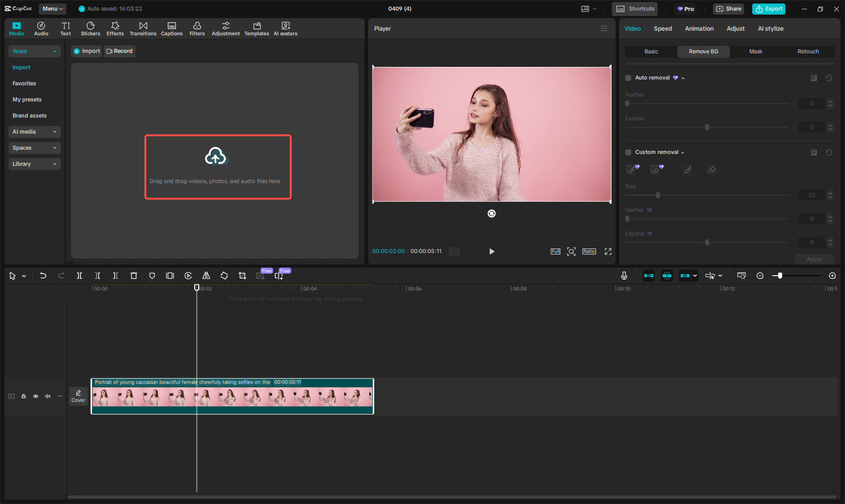Select the Mirror tool in the timeline toolbar

206,276
